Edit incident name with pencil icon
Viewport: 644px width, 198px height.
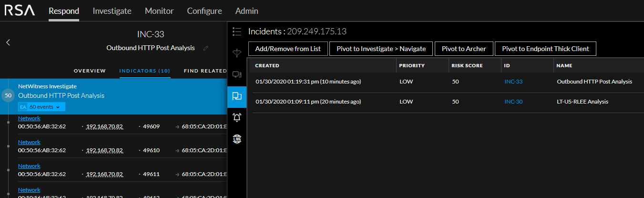click(205, 48)
